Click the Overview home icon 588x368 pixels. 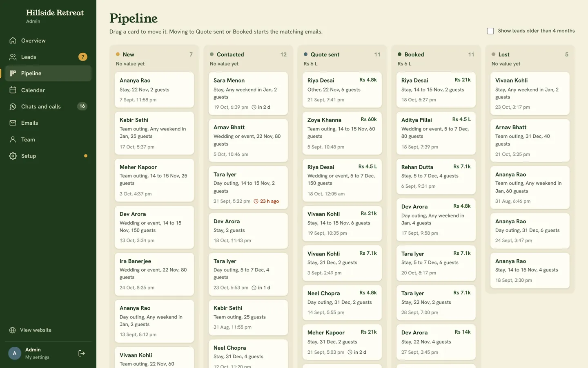[x=13, y=40]
